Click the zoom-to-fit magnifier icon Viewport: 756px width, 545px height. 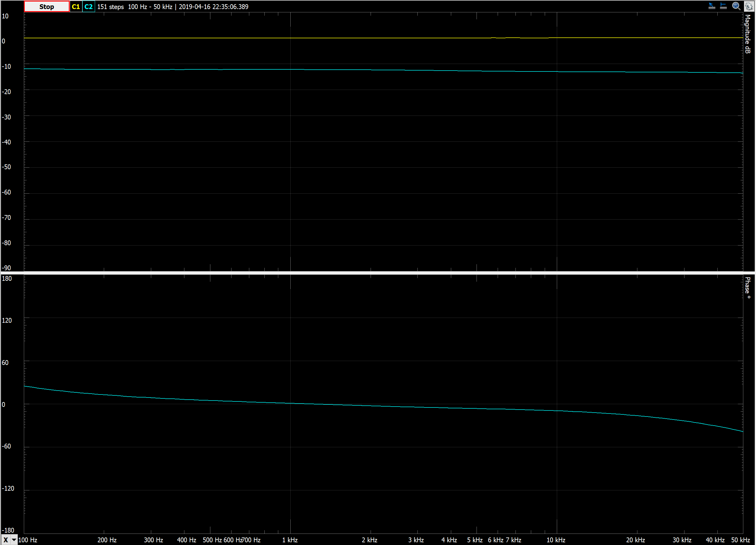736,6
